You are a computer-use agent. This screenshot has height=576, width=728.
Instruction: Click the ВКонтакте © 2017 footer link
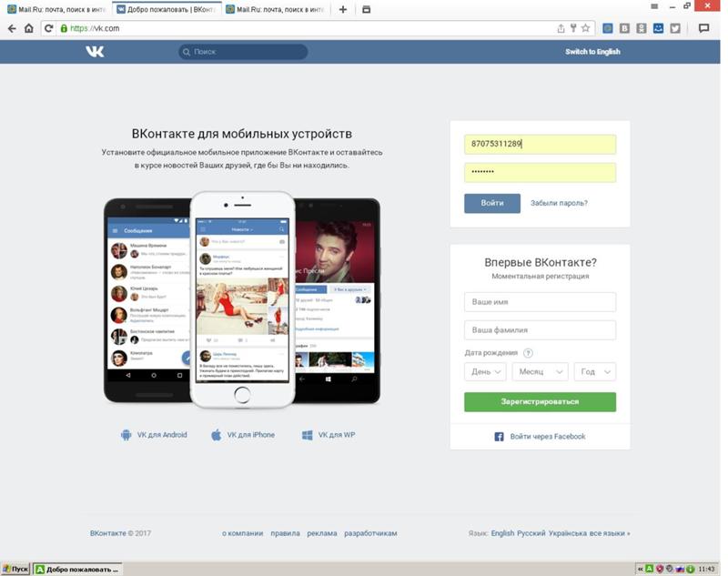click(120, 533)
